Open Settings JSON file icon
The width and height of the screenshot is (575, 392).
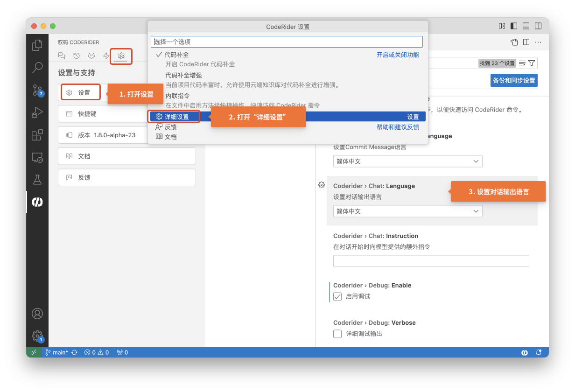[x=514, y=42]
